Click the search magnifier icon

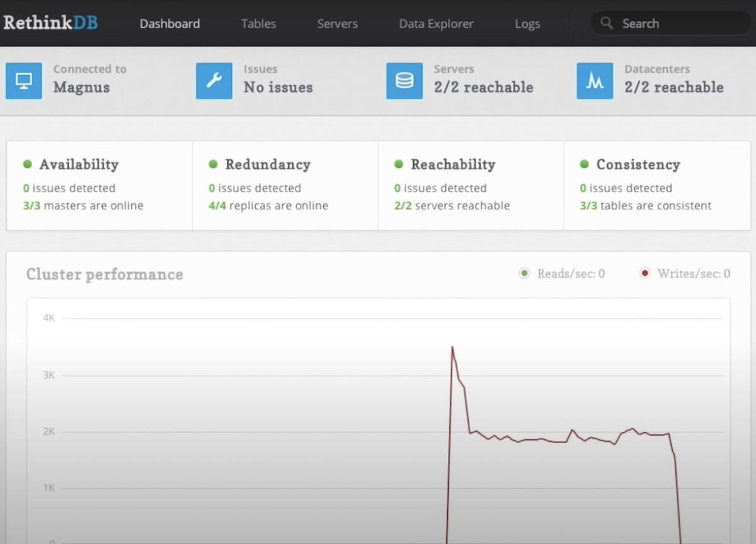[607, 23]
